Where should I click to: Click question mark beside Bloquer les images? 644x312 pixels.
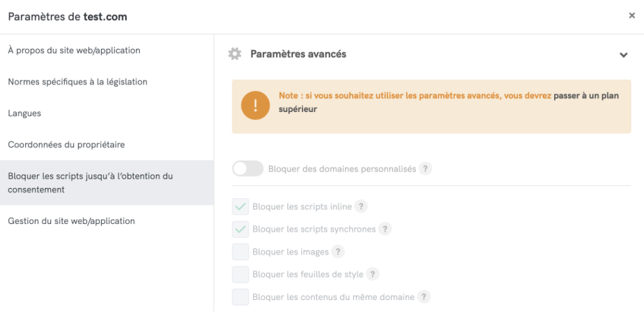338,252
